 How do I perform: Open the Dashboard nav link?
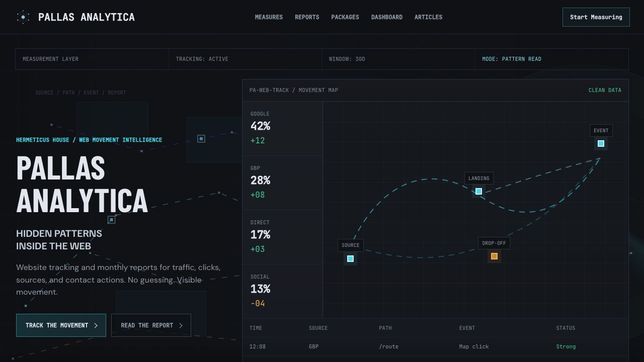387,17
